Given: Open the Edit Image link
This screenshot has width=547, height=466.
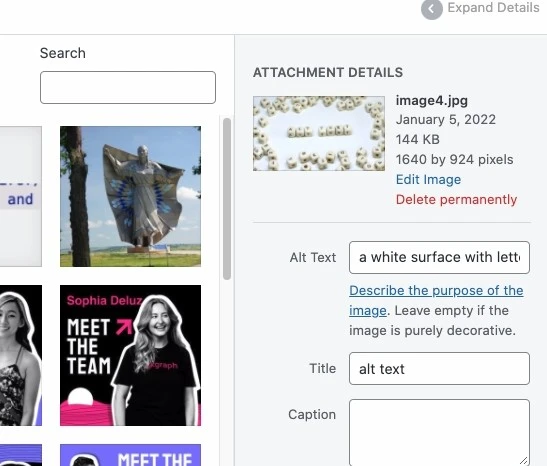Looking at the screenshot, I should [428, 180].
